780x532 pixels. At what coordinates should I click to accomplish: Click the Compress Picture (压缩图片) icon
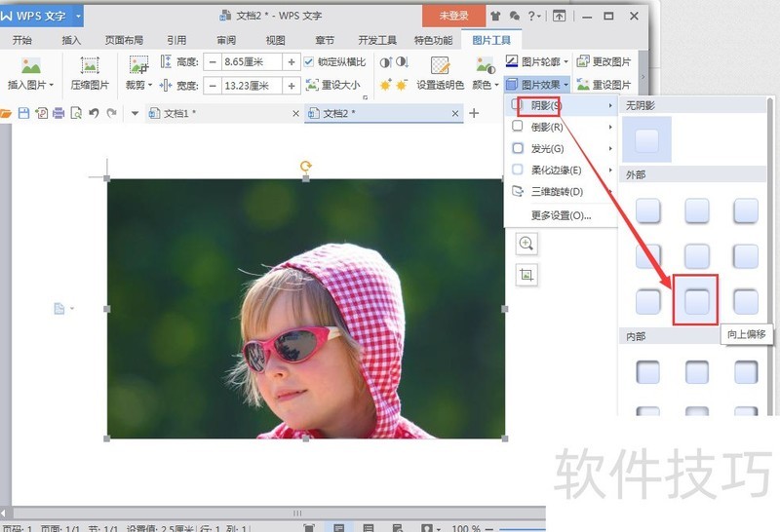[x=90, y=67]
